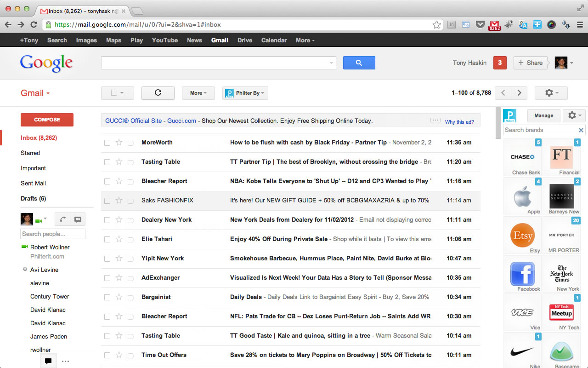Click the blue search magnifying glass button

point(359,63)
